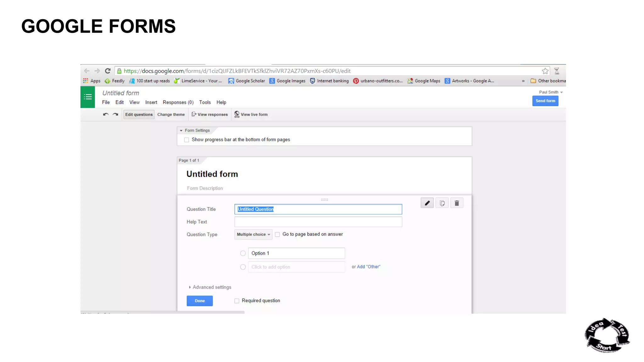Click the hourglass extension icon

(557, 71)
